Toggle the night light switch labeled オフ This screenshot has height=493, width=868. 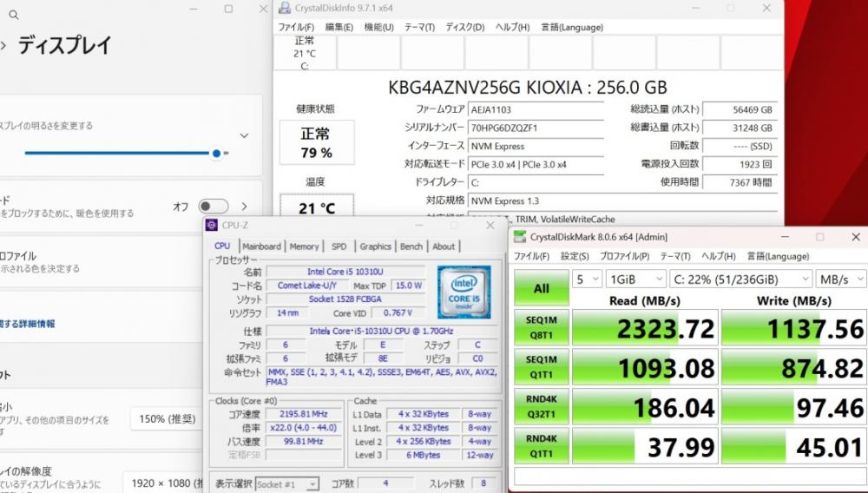point(214,207)
